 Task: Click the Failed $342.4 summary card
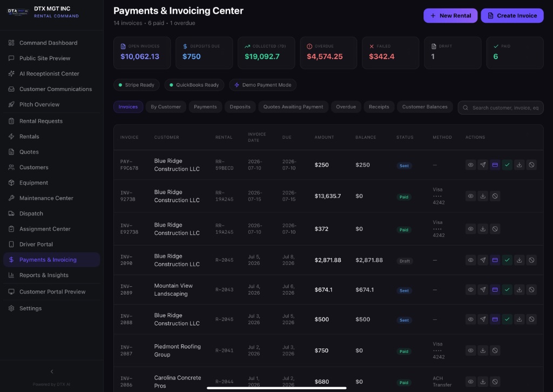click(390, 53)
